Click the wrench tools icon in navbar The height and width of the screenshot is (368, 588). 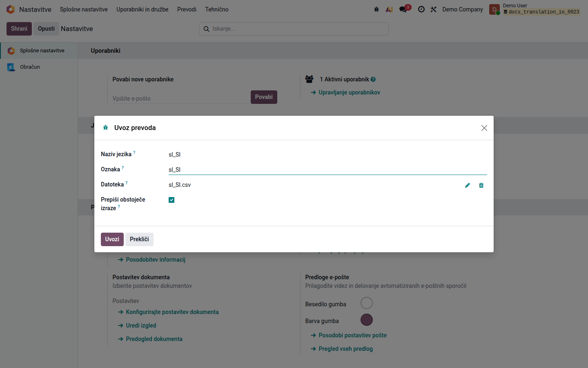[x=434, y=9]
